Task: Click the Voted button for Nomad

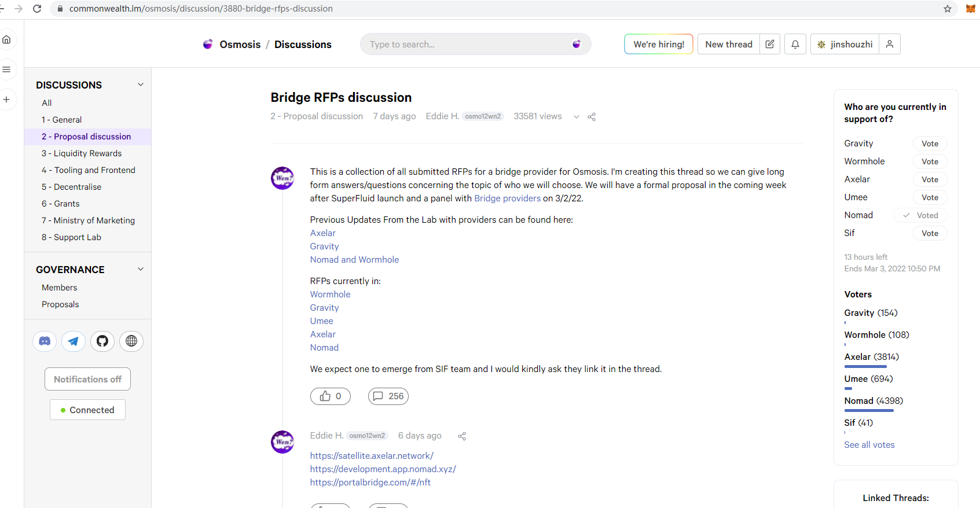Action: (920, 215)
